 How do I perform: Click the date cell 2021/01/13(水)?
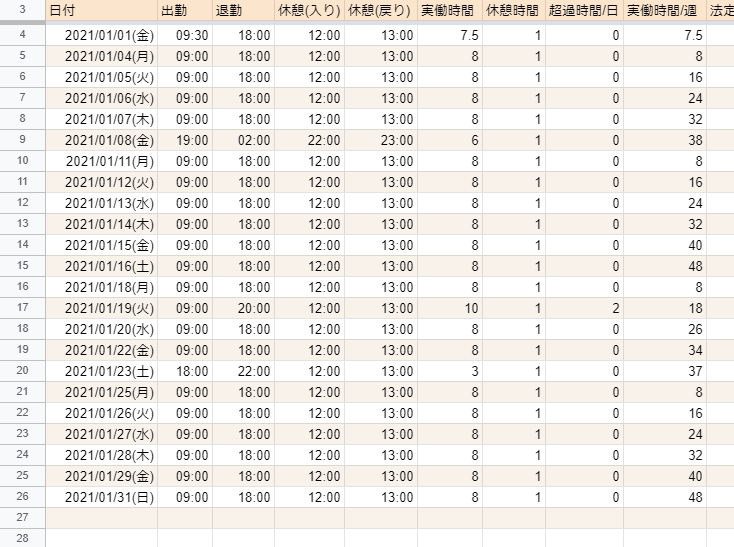(101, 203)
